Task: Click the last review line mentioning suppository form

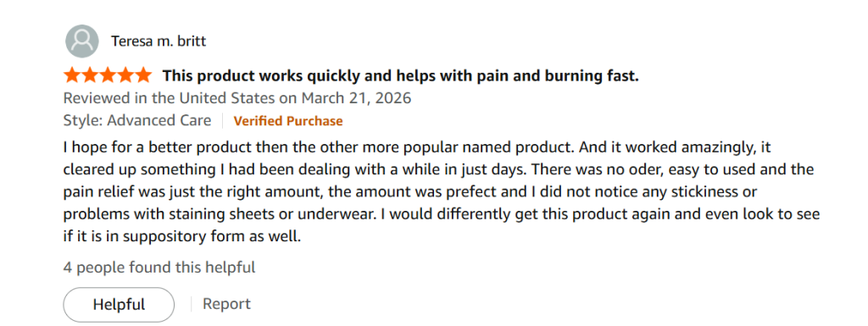Action: 181,237
